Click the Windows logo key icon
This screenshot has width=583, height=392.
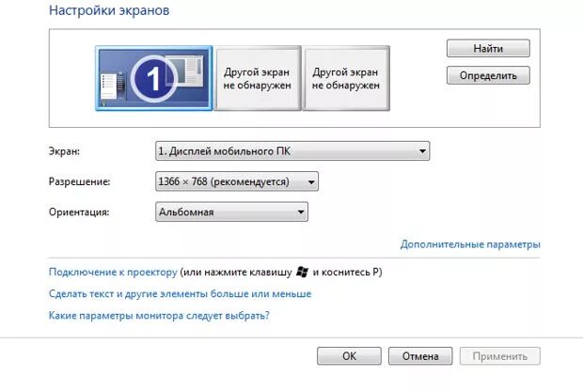(x=302, y=272)
